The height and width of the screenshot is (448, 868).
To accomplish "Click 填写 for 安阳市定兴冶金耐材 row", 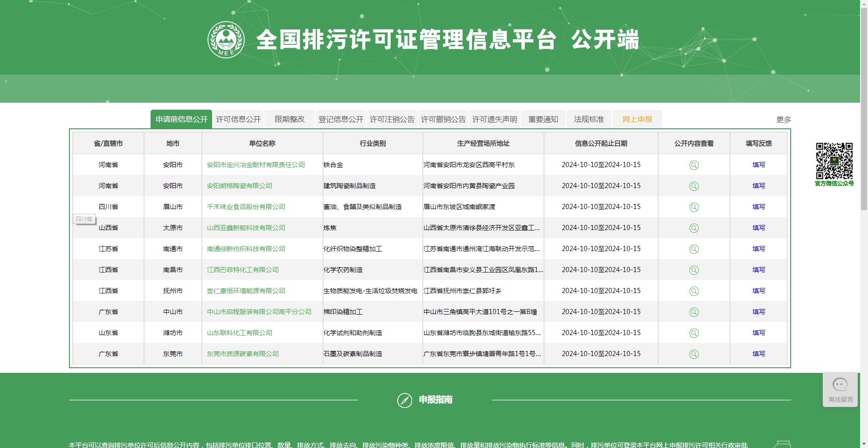I will coord(759,165).
